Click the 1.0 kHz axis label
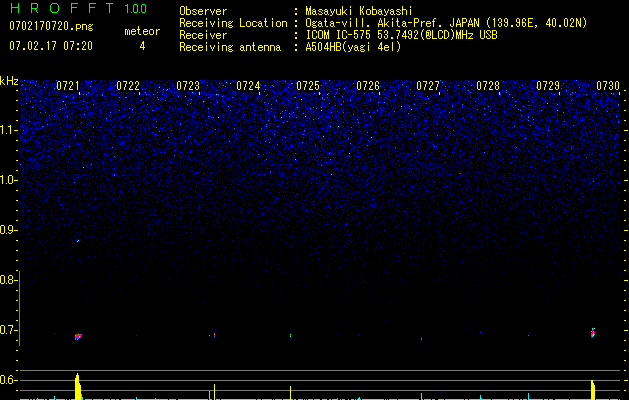The width and height of the screenshot is (629, 400). (8, 180)
